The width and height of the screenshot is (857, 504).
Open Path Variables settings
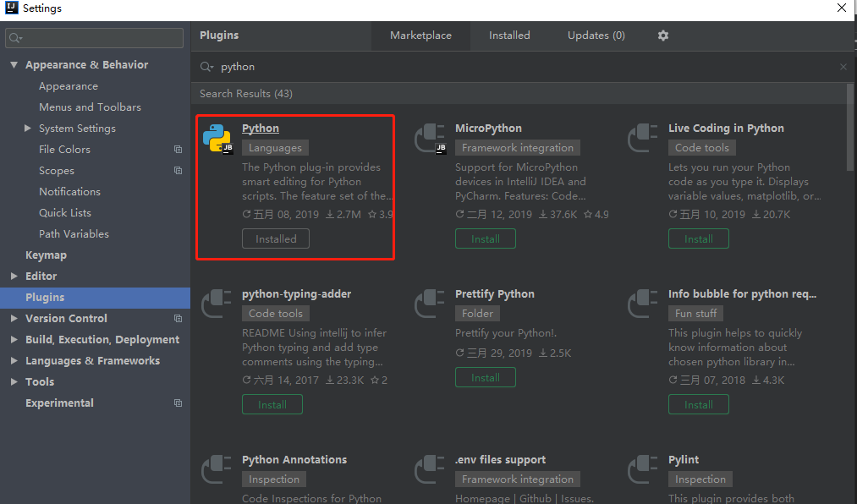click(74, 234)
